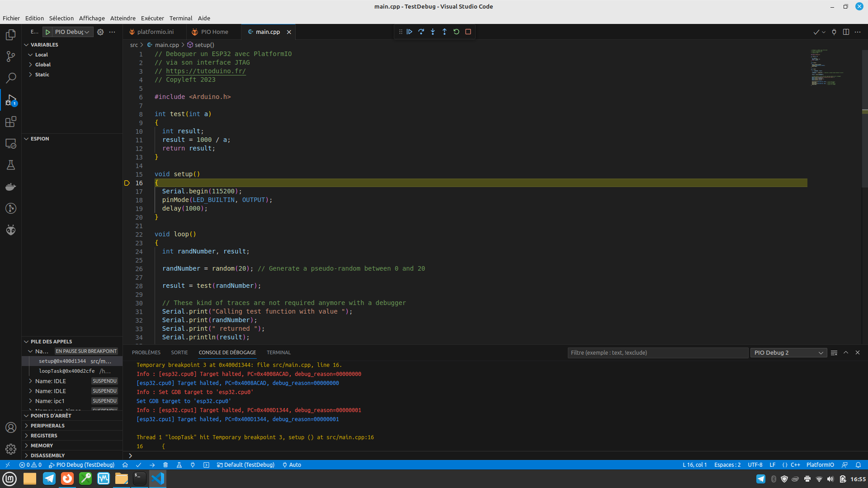The width and height of the screenshot is (868, 488).
Task: Open the Extensions view
Action: 11,122
